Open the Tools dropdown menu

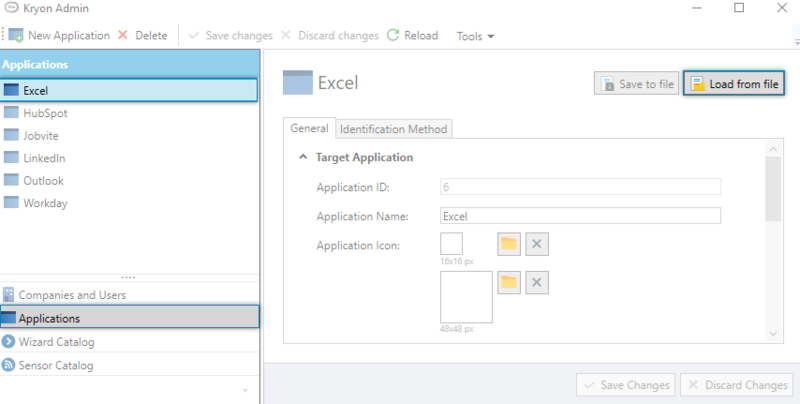tap(475, 36)
